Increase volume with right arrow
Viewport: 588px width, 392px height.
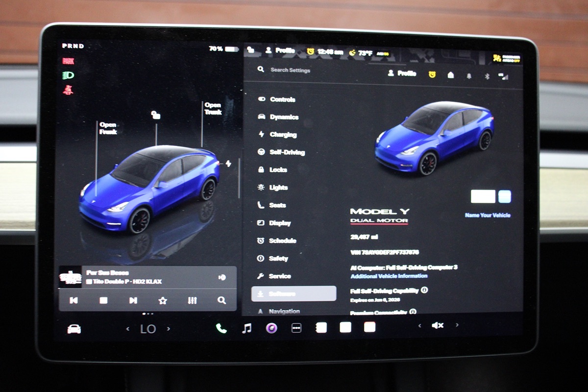point(457,324)
